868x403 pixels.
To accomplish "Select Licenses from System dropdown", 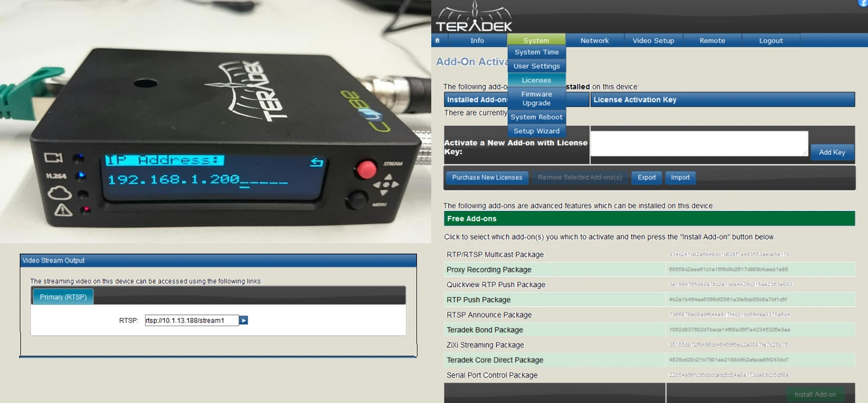I will click(536, 80).
